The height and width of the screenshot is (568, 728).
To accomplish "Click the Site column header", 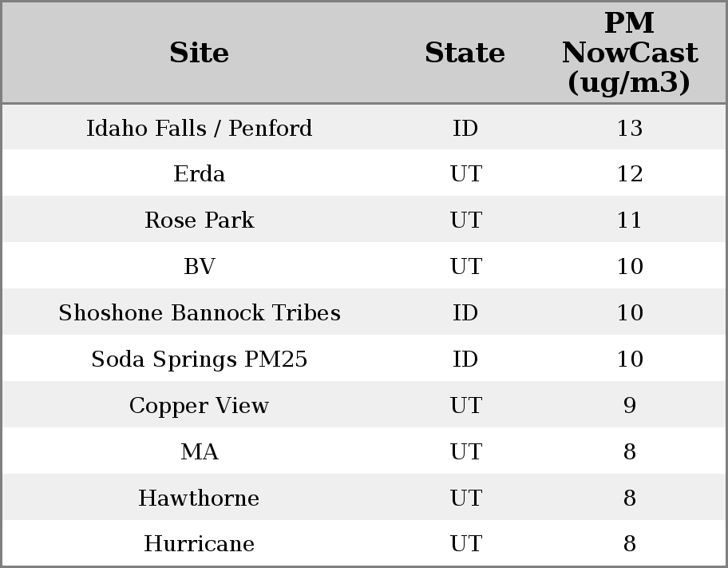I will (x=199, y=54).
